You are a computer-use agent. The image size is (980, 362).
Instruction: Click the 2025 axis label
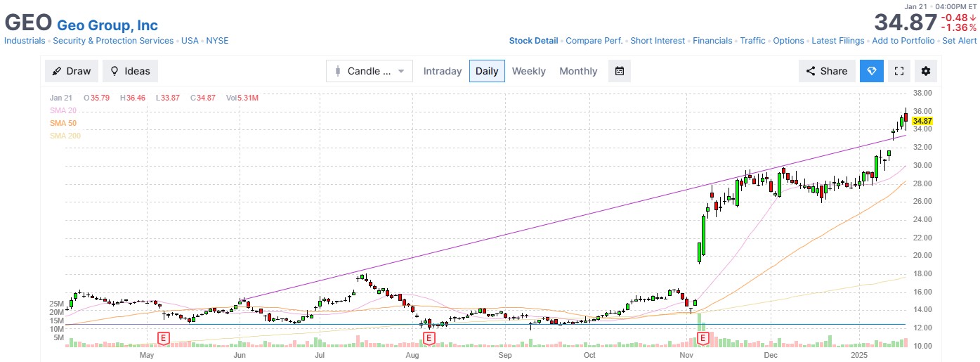coord(861,355)
